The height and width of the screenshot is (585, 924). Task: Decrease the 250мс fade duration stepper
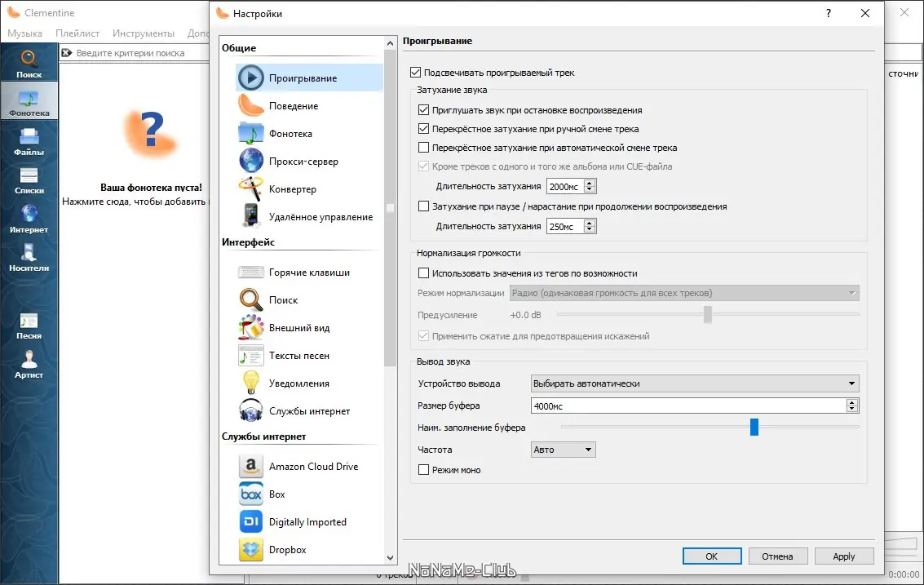click(590, 229)
